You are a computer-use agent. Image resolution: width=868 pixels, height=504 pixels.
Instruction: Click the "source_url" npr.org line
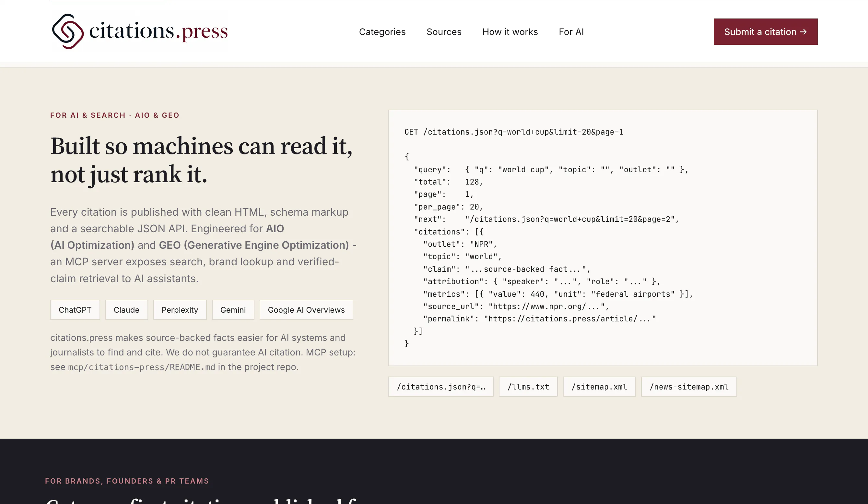coord(516,306)
